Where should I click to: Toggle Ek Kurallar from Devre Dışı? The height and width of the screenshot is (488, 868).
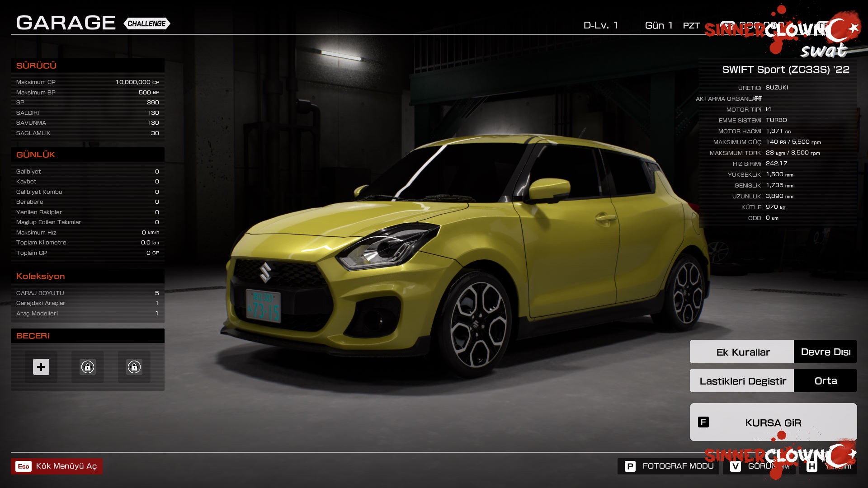(825, 351)
